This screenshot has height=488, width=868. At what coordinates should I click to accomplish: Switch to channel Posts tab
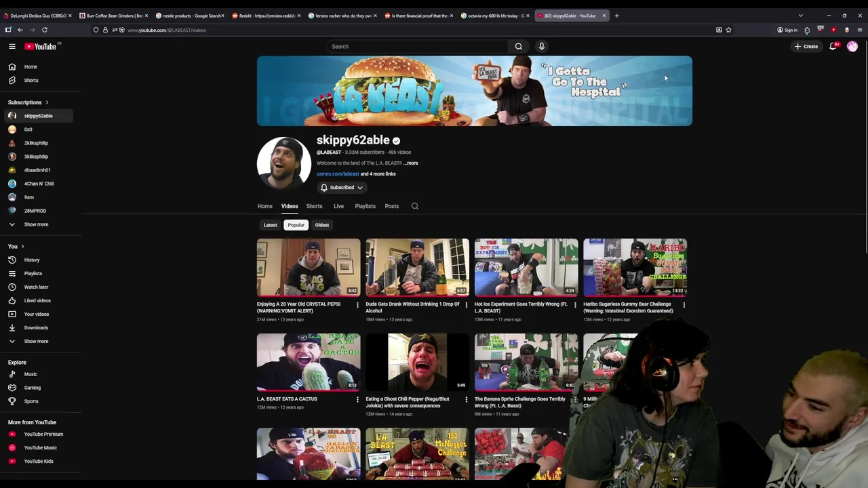click(392, 206)
